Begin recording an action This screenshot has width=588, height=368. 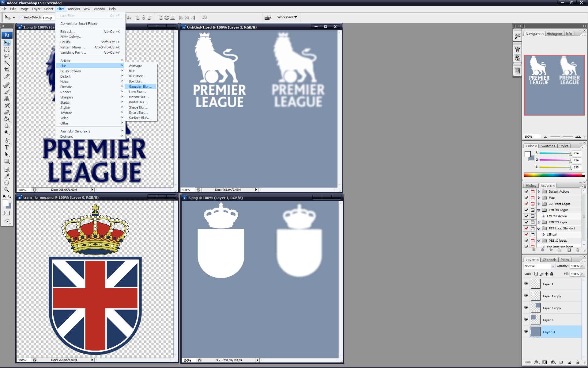point(542,250)
